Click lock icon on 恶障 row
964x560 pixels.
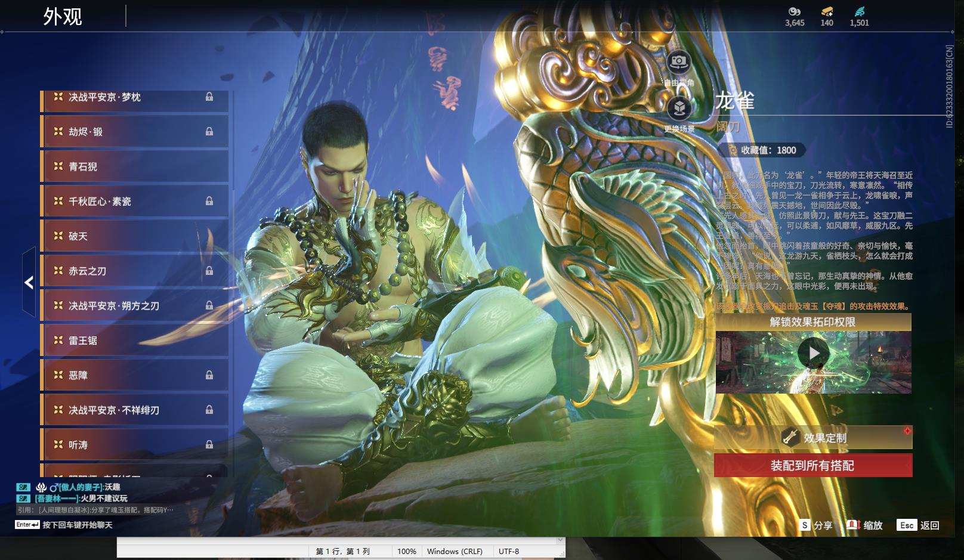pos(209,375)
